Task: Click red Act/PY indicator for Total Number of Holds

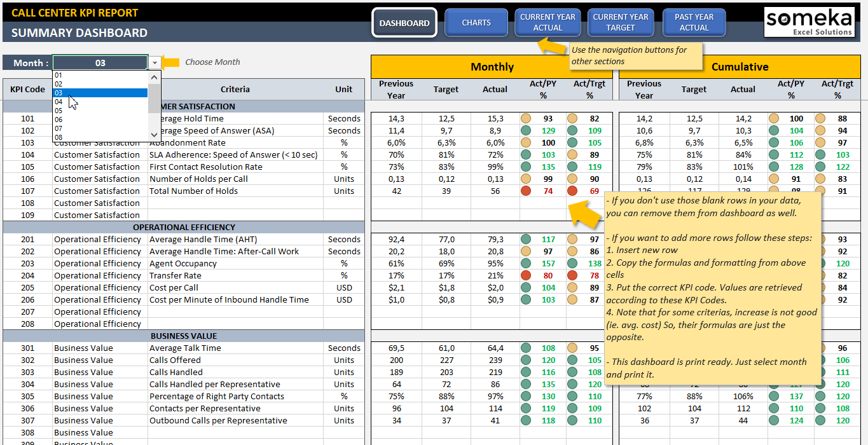Action: [526, 191]
